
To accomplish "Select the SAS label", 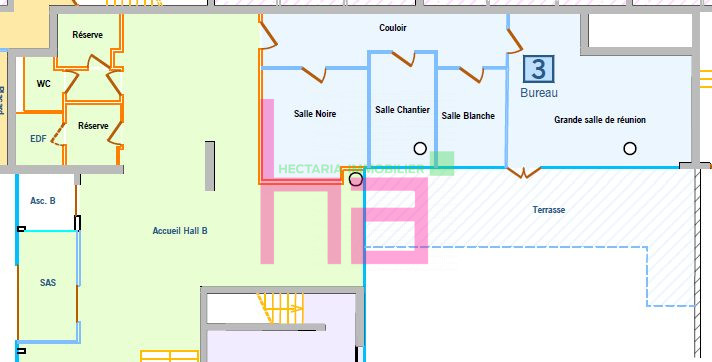I will point(48,283).
